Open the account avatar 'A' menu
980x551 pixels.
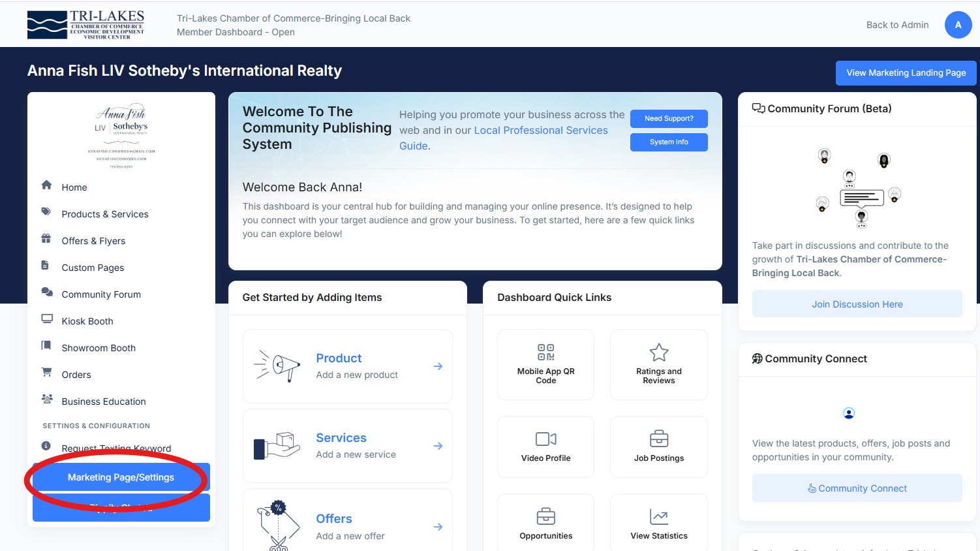coord(958,25)
